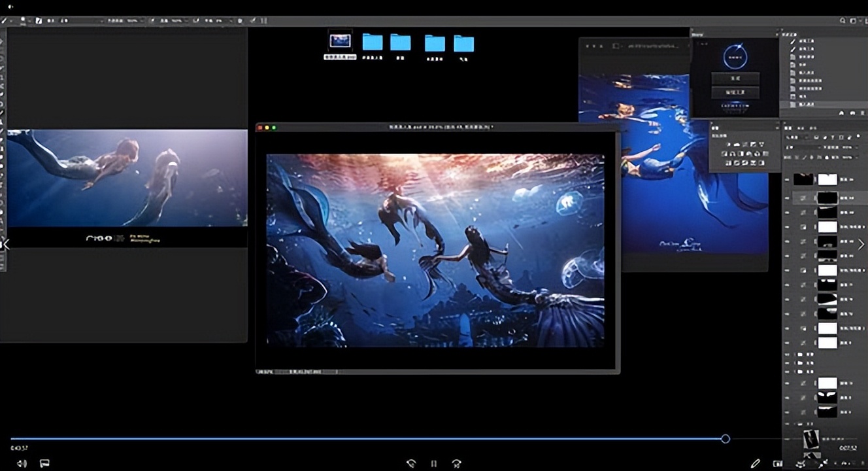Click the volume speaker icon
868x471 pixels.
click(x=22, y=463)
